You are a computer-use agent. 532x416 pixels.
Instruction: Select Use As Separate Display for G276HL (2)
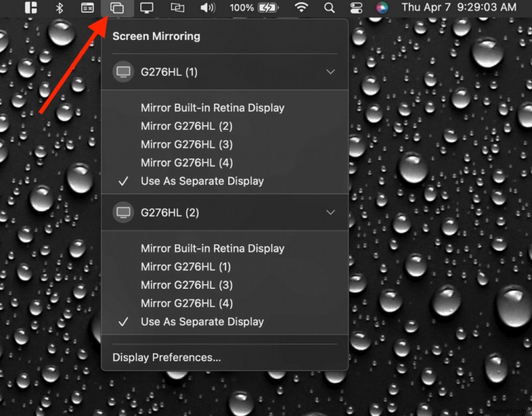point(202,321)
